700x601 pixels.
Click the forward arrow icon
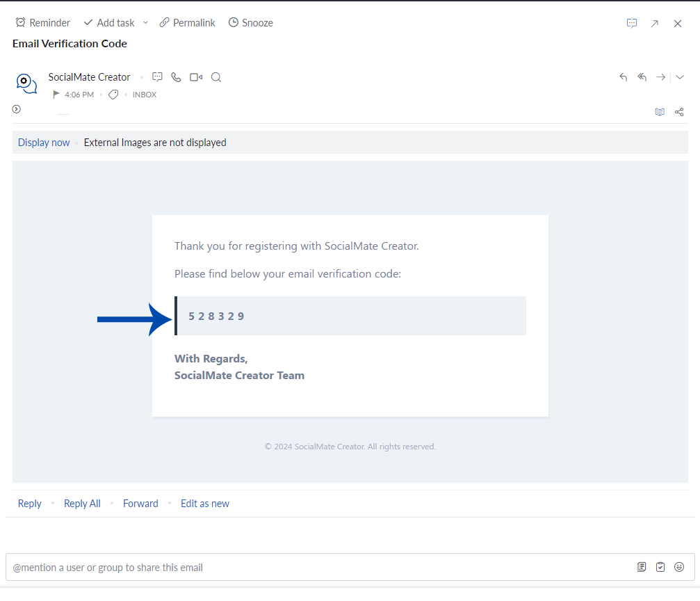tap(660, 77)
